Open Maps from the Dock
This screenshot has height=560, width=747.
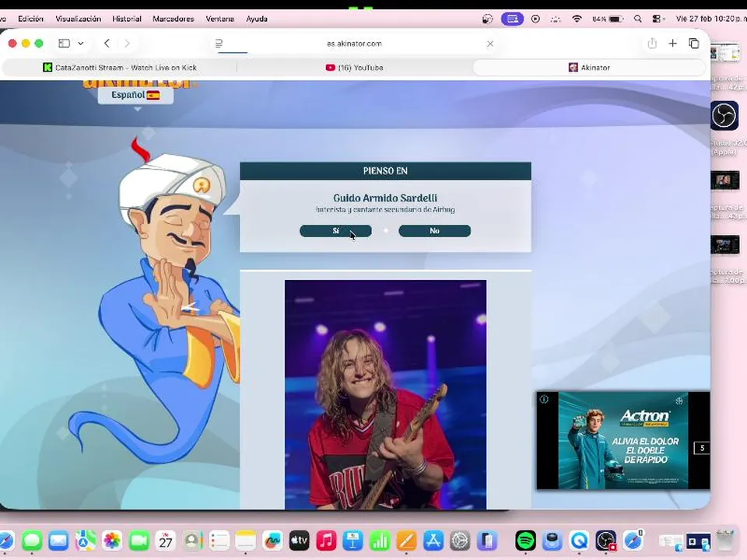coord(86,541)
